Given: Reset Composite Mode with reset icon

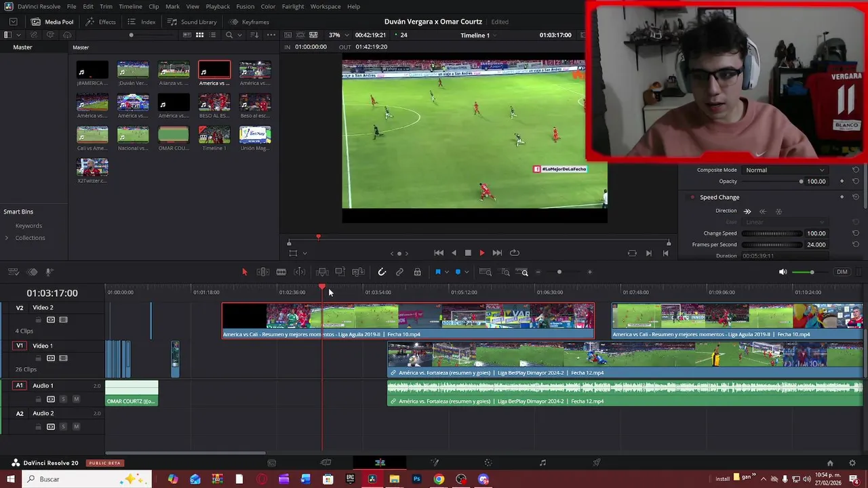Looking at the screenshot, I should pyautogui.click(x=856, y=170).
